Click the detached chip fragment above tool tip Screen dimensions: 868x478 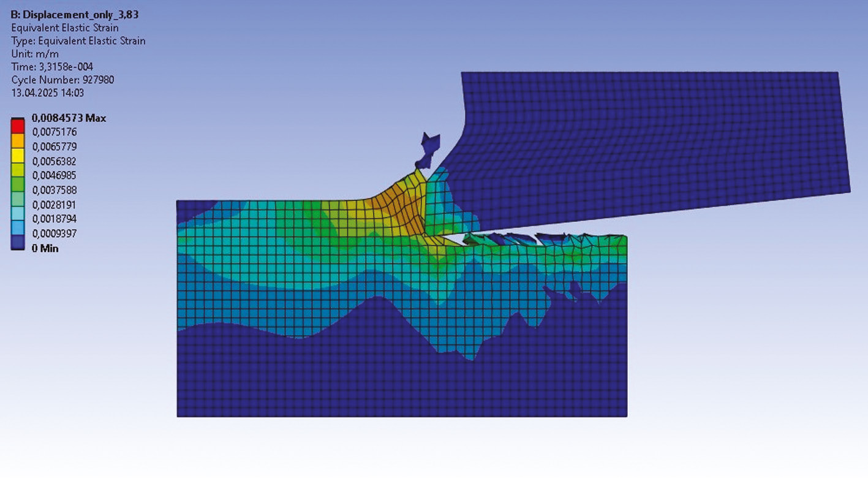(428, 147)
